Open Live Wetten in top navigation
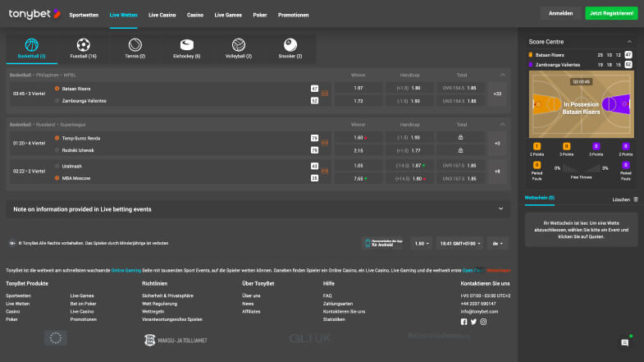This screenshot has height=362, width=644. click(x=123, y=15)
